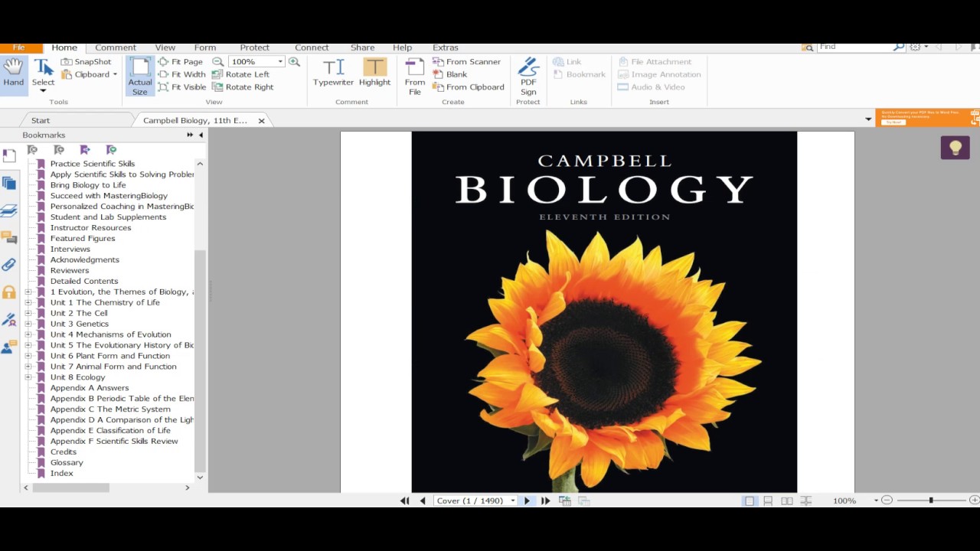Open the tab list dropdown arrow
The height and width of the screenshot is (551, 980).
(868, 119)
